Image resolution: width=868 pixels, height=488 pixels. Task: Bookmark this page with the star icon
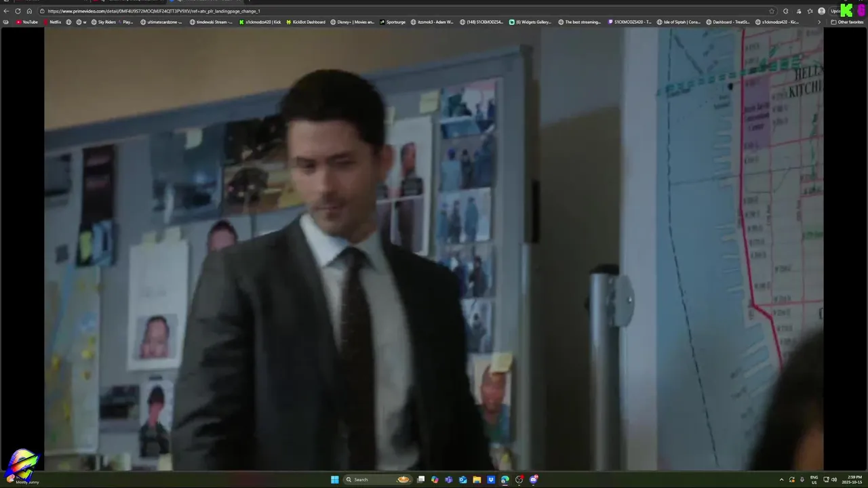(772, 11)
